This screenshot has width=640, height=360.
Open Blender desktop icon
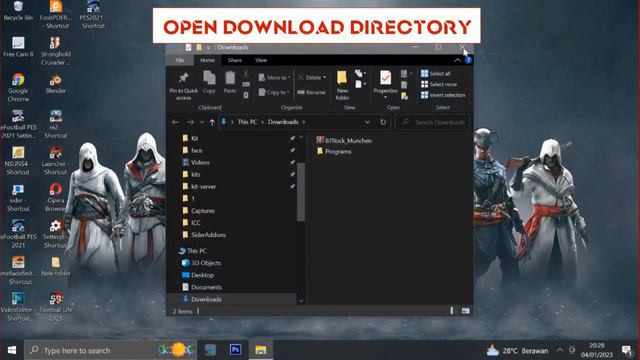(56, 83)
